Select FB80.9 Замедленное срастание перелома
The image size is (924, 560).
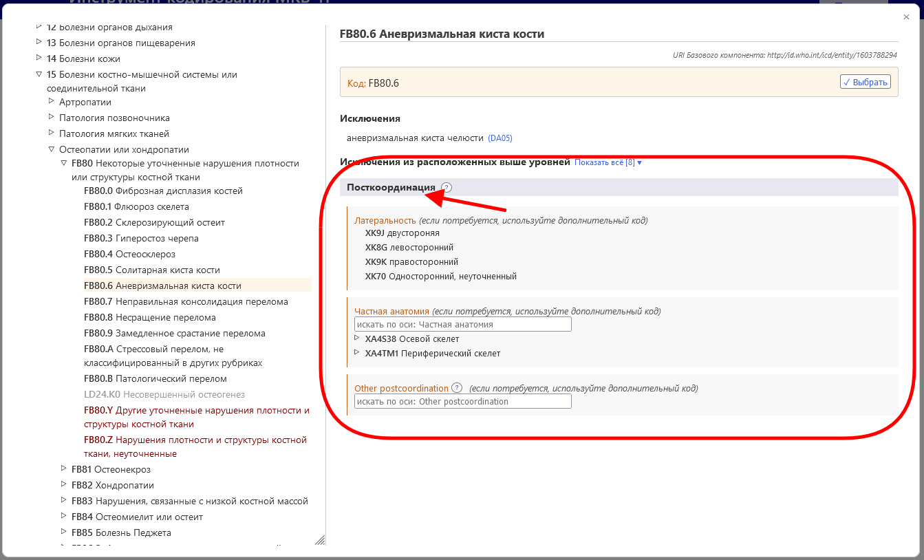pos(175,333)
